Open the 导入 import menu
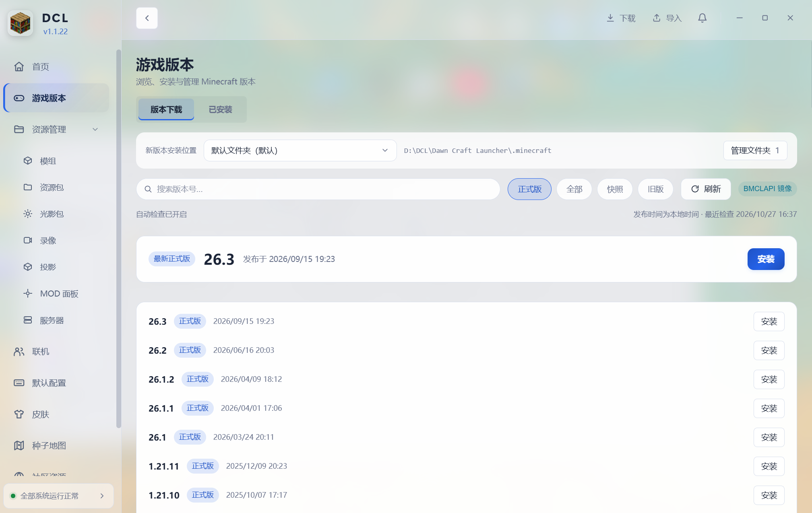Viewport: 812px width, 513px height. (x=667, y=18)
